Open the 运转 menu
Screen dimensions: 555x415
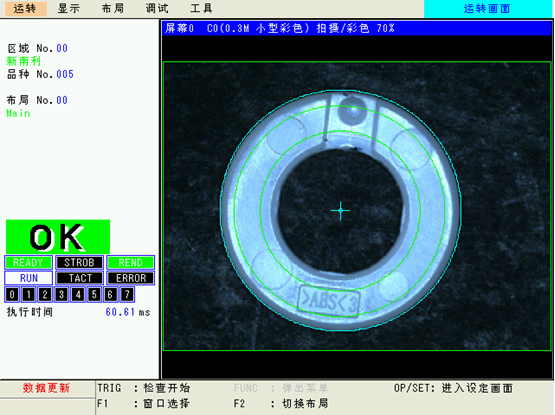pyautogui.click(x=25, y=8)
